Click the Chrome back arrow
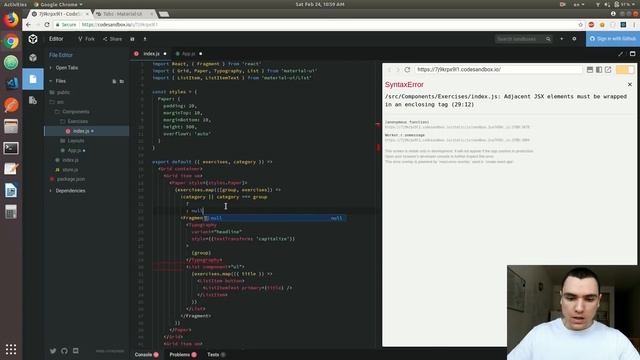The width and height of the screenshot is (640, 360). pyautogui.click(x=28, y=24)
